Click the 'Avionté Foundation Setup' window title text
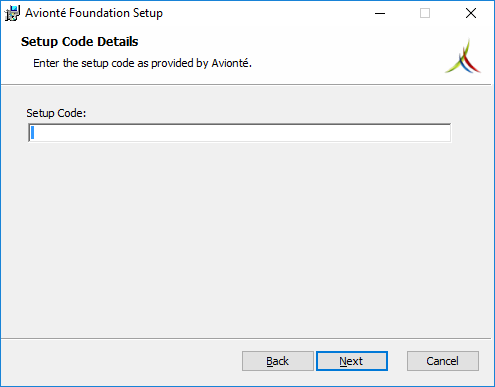495x387 pixels. coord(94,13)
